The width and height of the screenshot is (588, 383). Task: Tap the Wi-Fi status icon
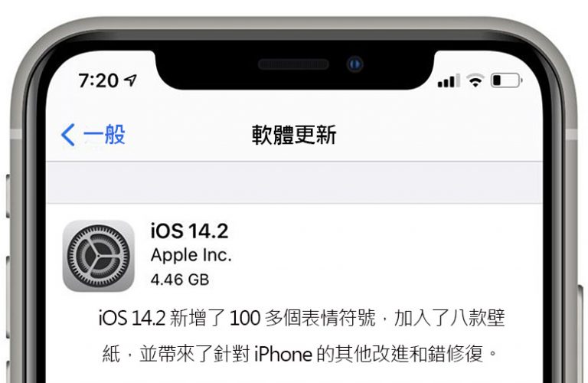click(x=475, y=80)
